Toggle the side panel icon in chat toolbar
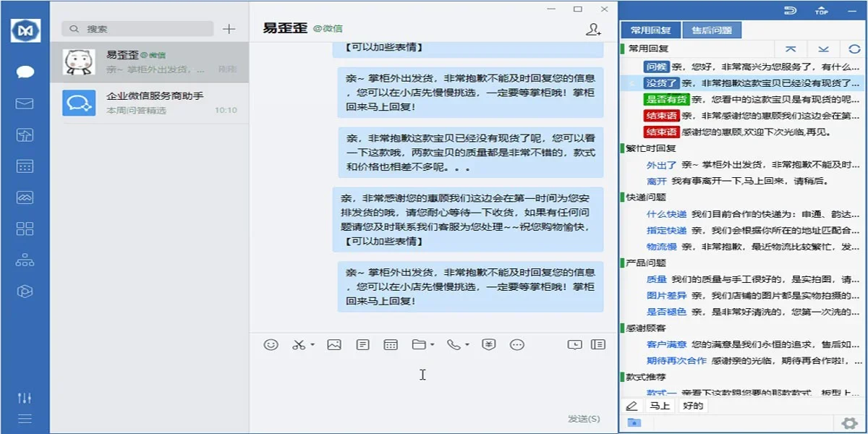This screenshot has height=434, width=868. [598, 345]
